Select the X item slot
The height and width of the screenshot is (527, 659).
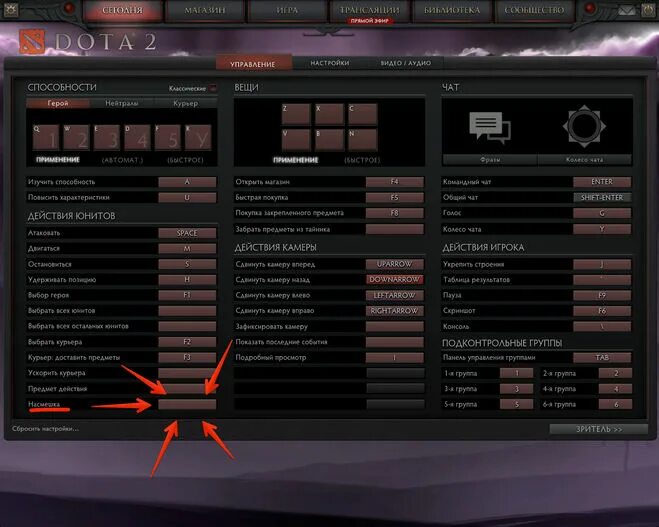point(330,114)
